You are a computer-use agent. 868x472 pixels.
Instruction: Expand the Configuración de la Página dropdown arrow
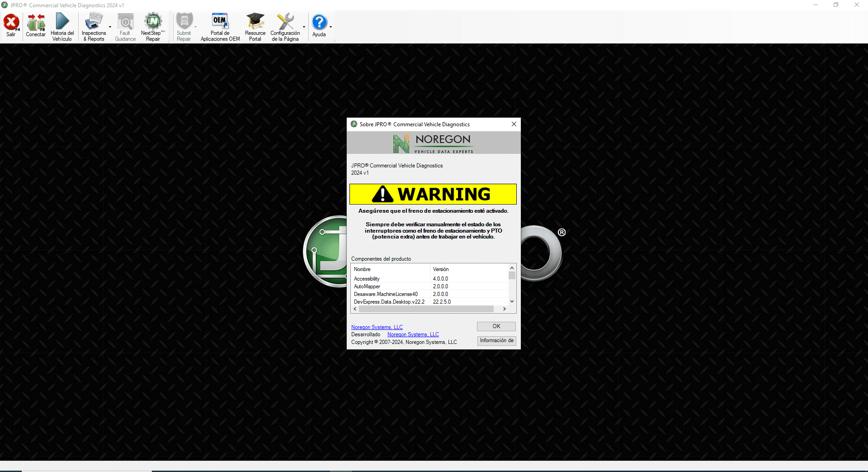click(x=304, y=27)
